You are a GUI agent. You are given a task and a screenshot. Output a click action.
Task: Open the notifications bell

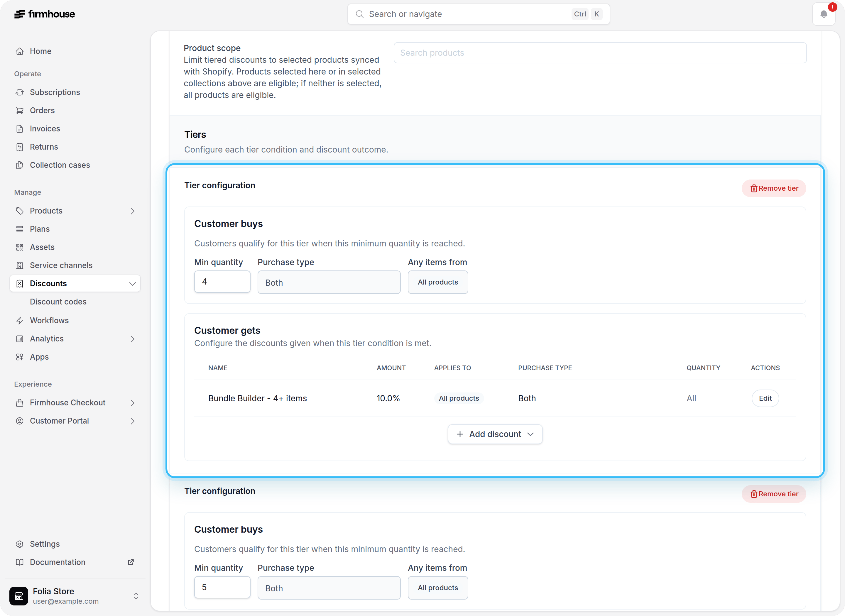click(x=824, y=14)
